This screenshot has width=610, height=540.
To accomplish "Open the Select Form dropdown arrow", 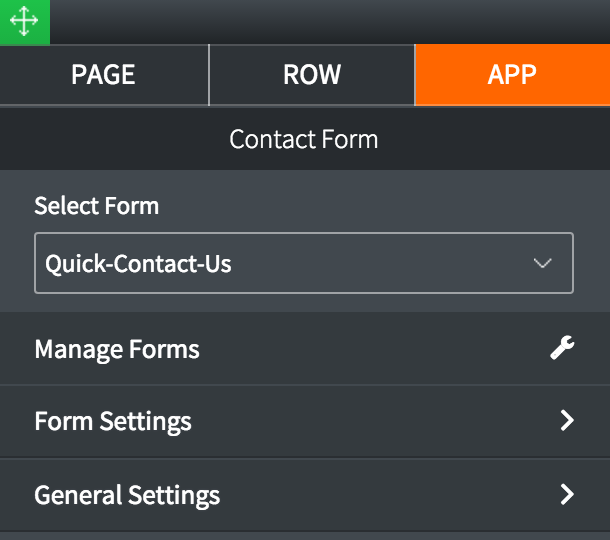I will pos(543,264).
